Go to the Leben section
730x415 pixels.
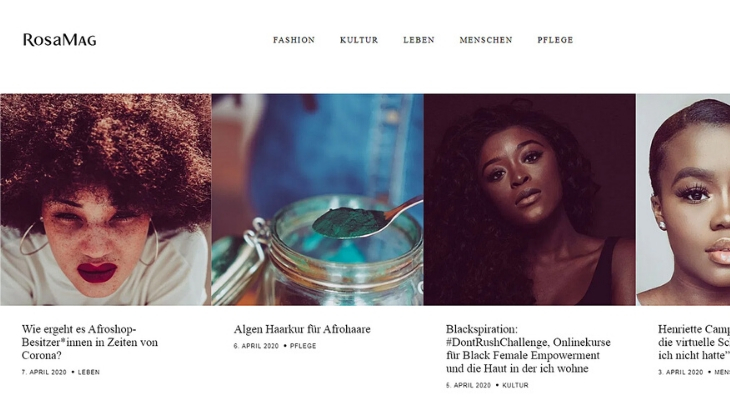pyautogui.click(x=419, y=40)
